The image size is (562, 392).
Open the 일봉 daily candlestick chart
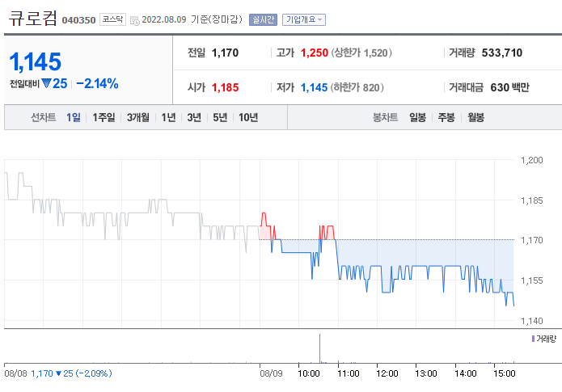417,117
